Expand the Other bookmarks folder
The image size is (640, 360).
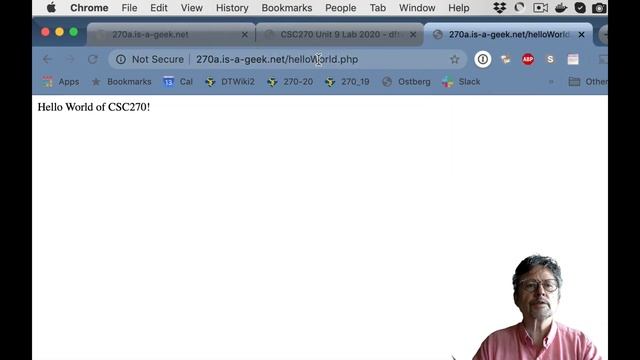tap(588, 82)
